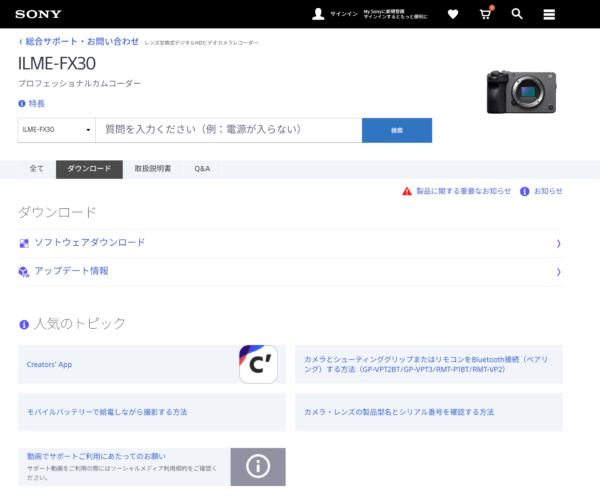Image resolution: width=600 pixels, height=500 pixels.
Task: Open the 特長 features link
Action: [x=37, y=104]
